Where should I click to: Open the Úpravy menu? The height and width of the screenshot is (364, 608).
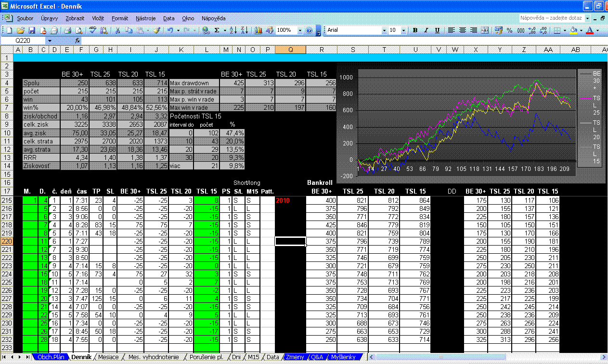pos(50,18)
